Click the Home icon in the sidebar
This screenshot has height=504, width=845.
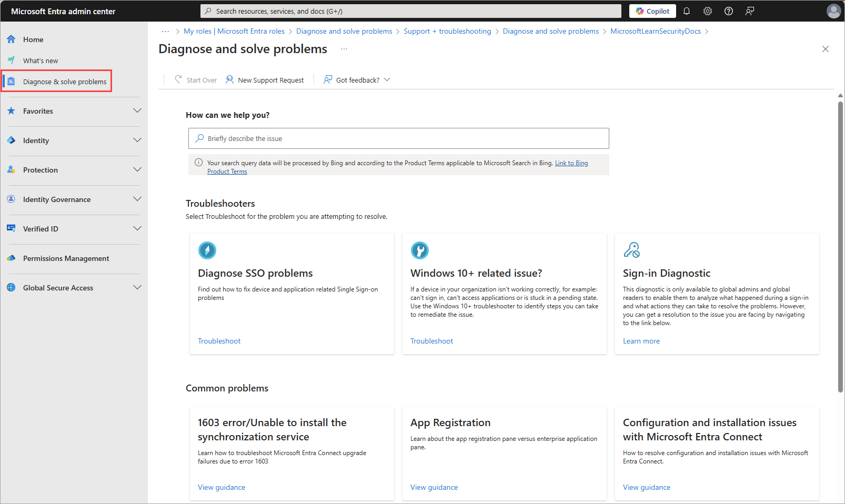tap(11, 39)
